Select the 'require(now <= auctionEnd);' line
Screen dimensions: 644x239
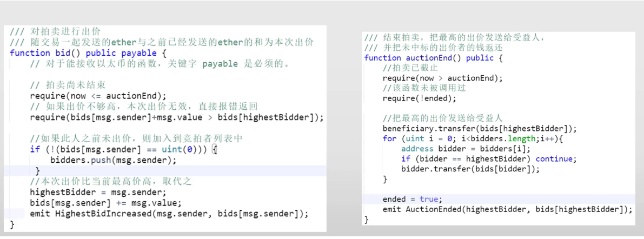click(98, 96)
